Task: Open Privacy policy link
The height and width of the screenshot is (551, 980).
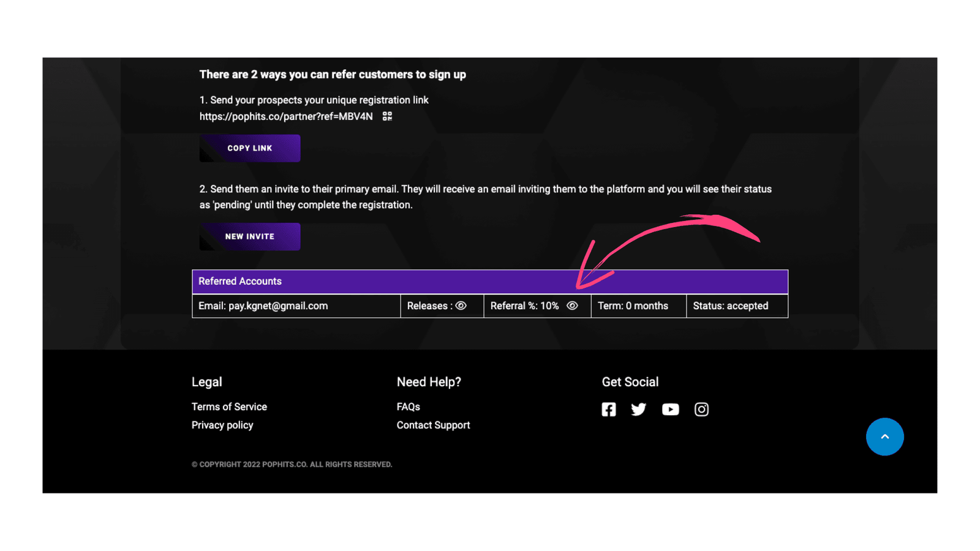Action: 222,425
